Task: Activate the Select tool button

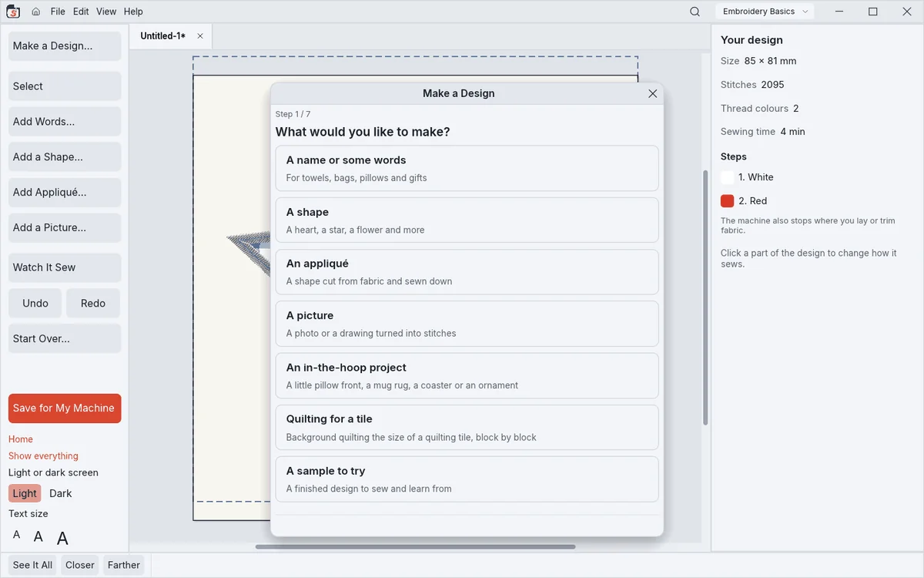Action: (x=65, y=86)
